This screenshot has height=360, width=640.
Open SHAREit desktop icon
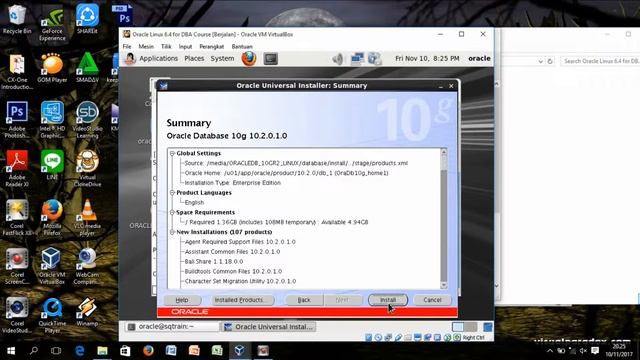tap(87, 19)
